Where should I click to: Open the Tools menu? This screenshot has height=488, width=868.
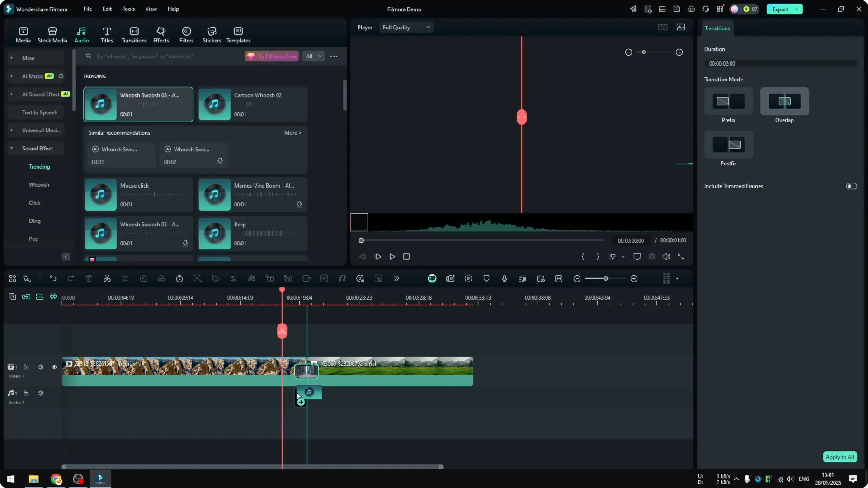click(128, 9)
